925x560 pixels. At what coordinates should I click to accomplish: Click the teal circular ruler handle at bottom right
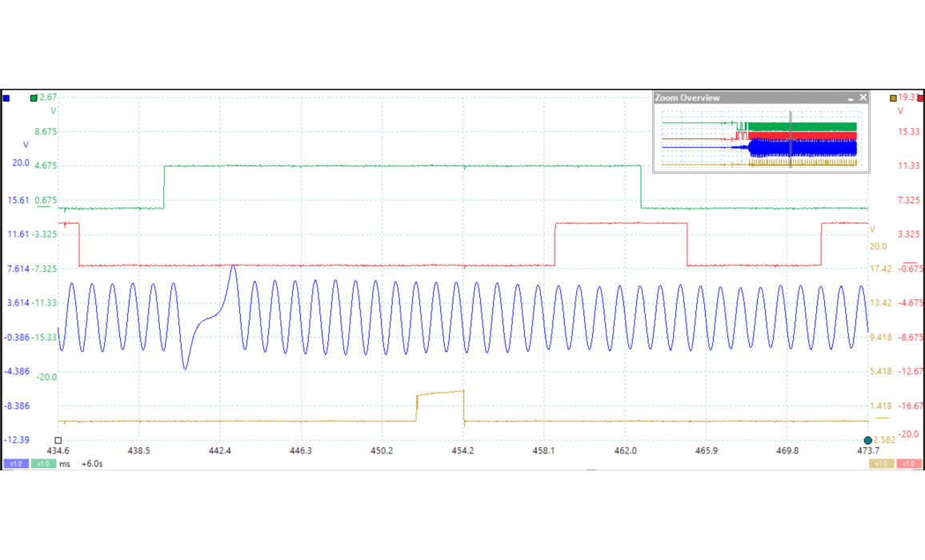[x=868, y=441]
